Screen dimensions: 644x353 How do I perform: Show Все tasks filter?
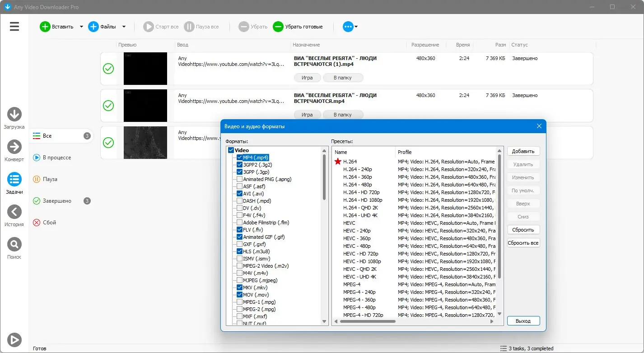(x=62, y=136)
